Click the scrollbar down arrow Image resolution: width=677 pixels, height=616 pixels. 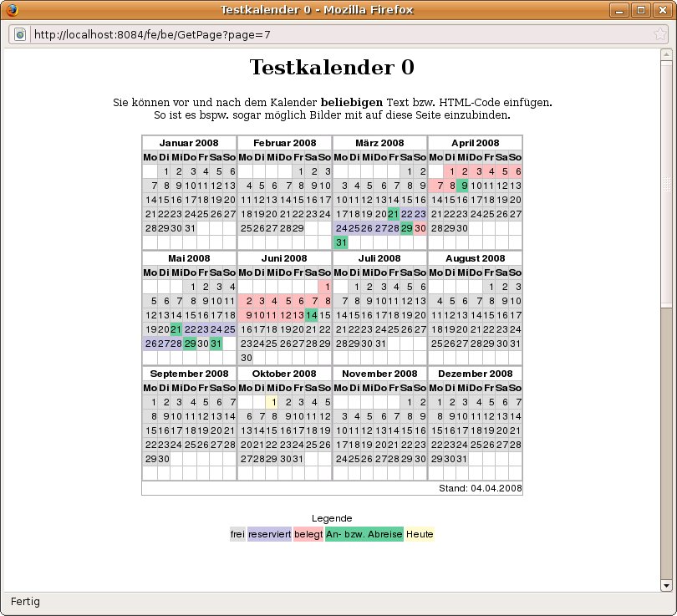click(x=666, y=584)
